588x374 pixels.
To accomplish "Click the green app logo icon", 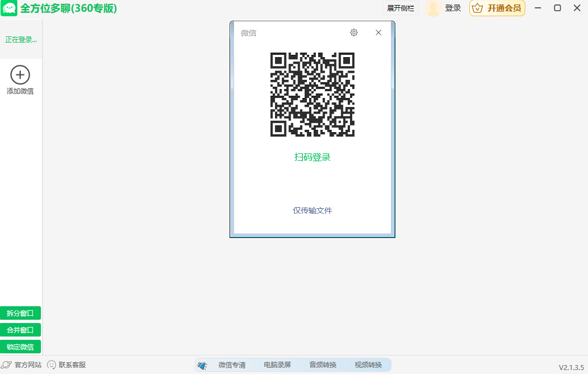I will click(9, 8).
